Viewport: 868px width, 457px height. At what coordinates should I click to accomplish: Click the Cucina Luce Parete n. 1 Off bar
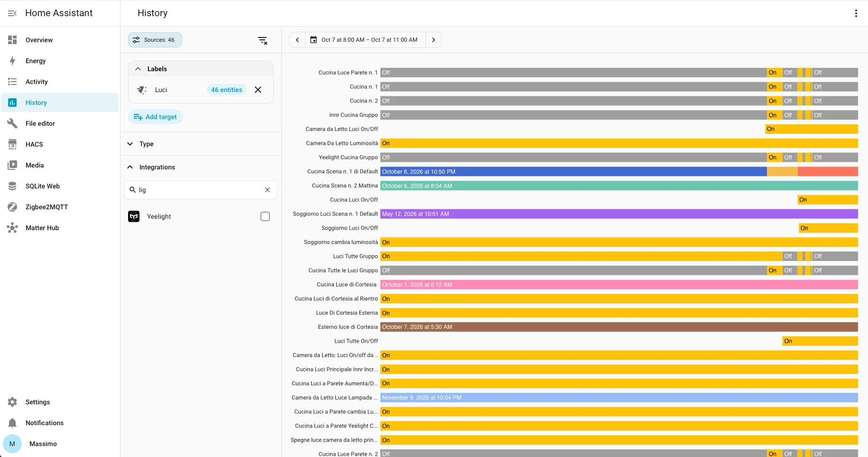pos(573,73)
